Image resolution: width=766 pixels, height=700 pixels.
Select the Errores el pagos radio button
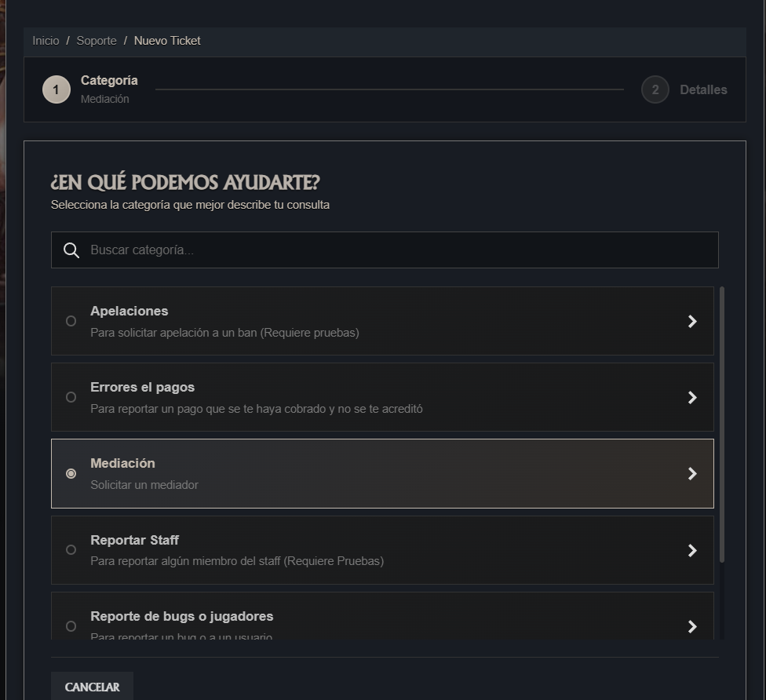coord(71,397)
